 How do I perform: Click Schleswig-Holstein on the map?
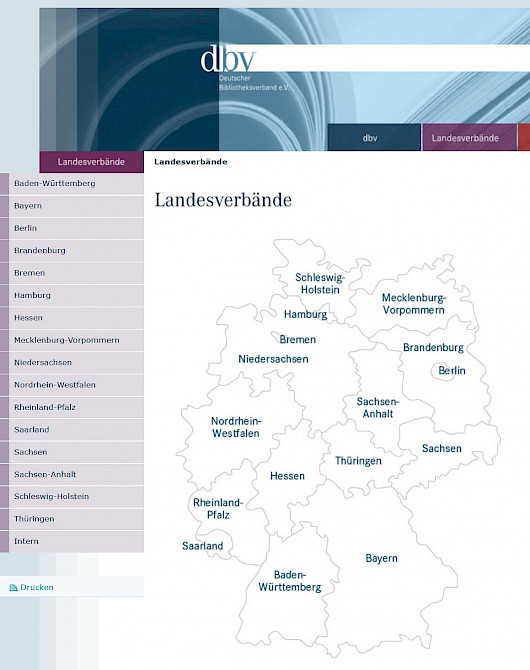[x=320, y=284]
